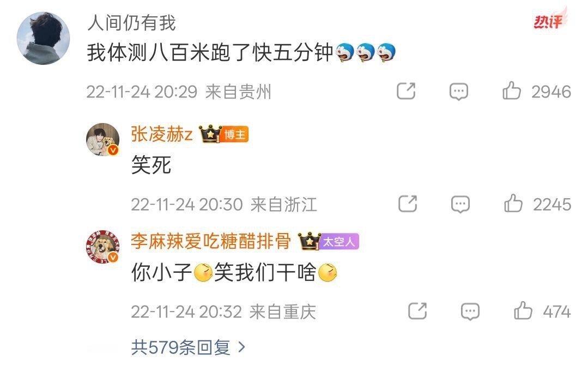Share 张凌赫z's 笑死 reply

[x=408, y=204]
